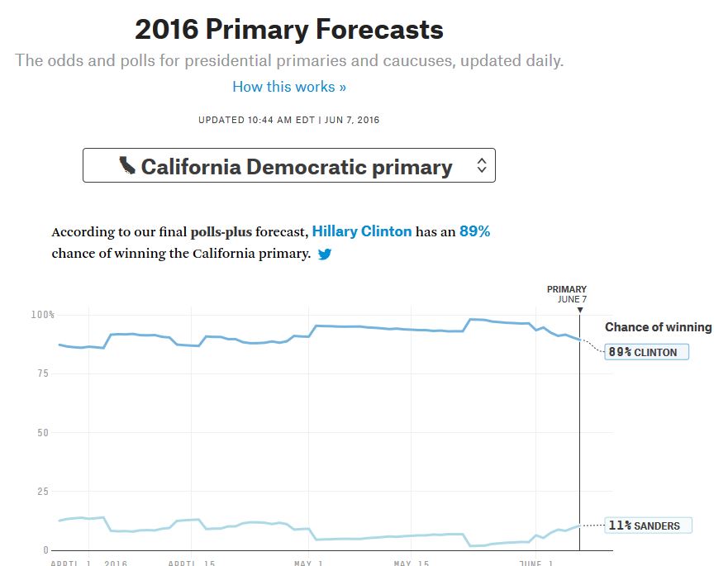Click the '2016 Primary Forecasts' heading
728x566 pixels.
tap(288, 30)
